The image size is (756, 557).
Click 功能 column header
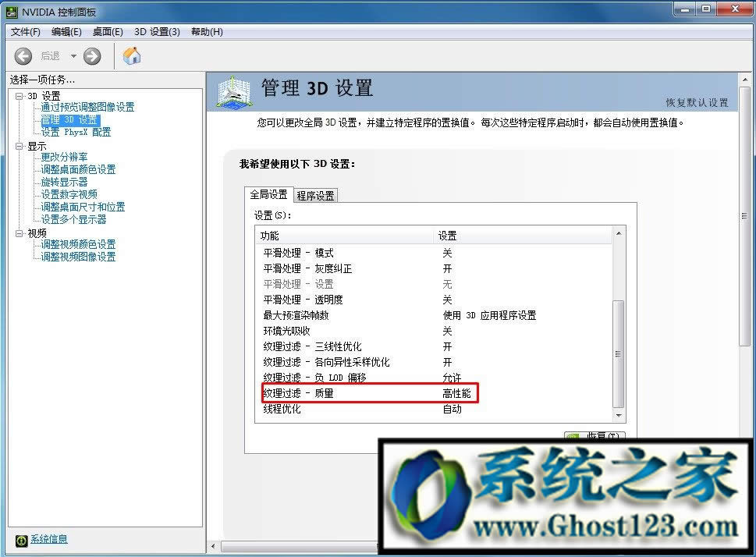[345, 236]
